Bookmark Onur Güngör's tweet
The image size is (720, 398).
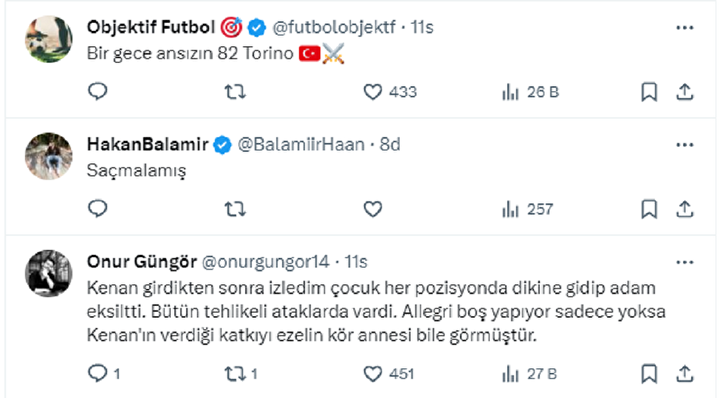[x=649, y=374]
